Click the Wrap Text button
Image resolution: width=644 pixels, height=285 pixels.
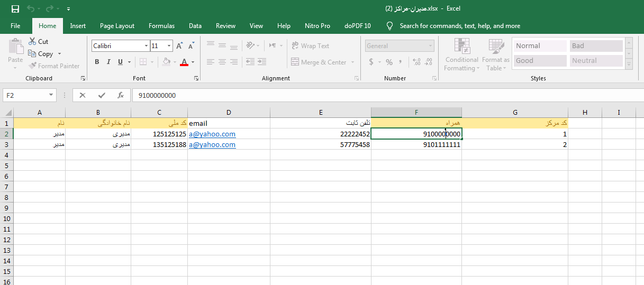[311, 46]
